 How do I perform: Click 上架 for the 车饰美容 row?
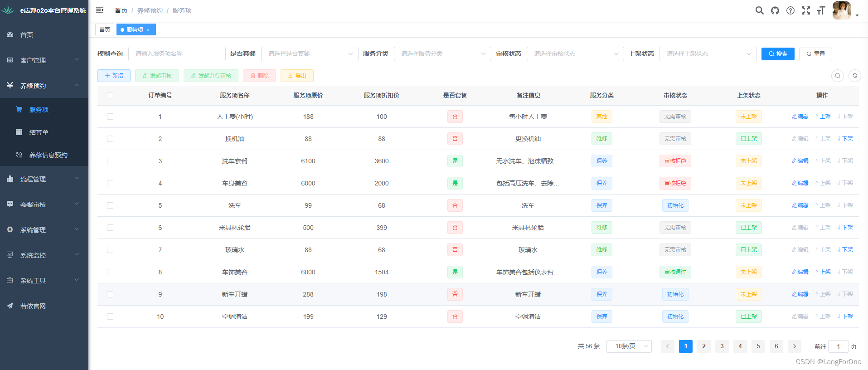(823, 272)
